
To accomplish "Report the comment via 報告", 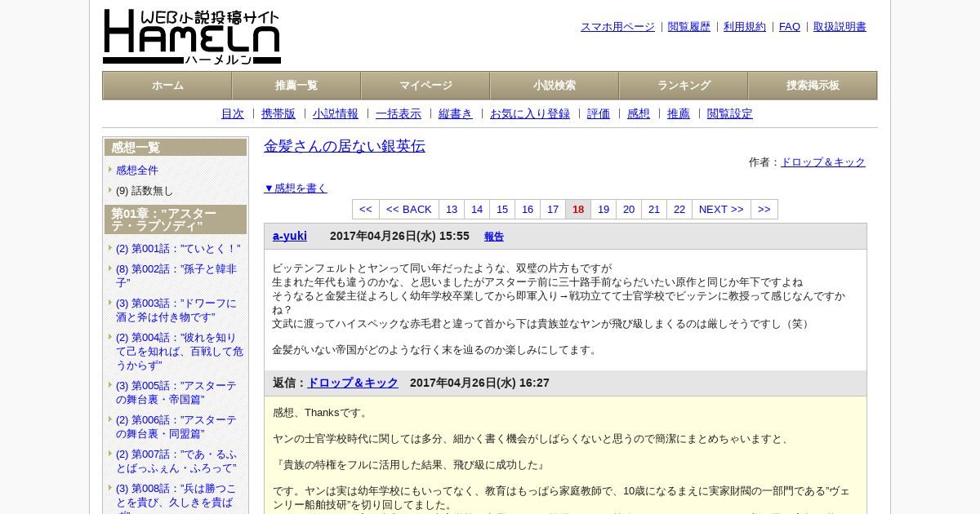I will (x=494, y=237).
